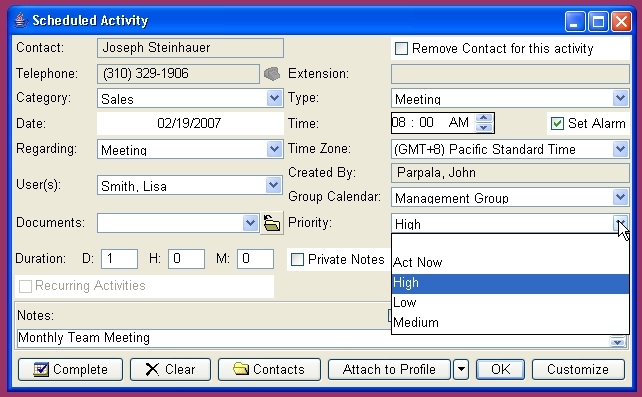Close the Scheduled Activity window

click(621, 21)
